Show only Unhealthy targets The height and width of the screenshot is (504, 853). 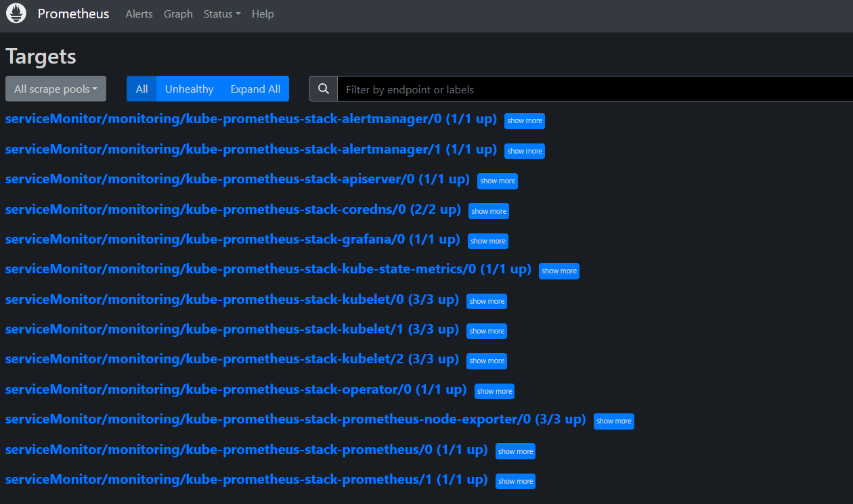(x=189, y=89)
